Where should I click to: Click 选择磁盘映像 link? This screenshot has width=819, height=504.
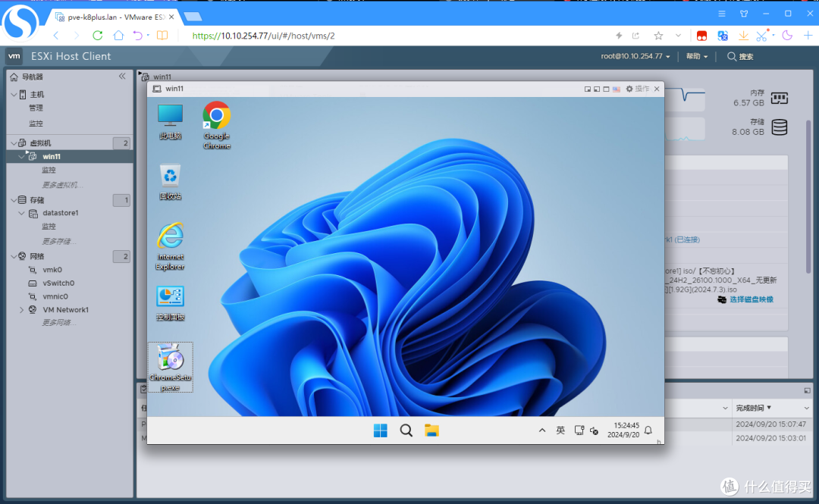(x=751, y=299)
